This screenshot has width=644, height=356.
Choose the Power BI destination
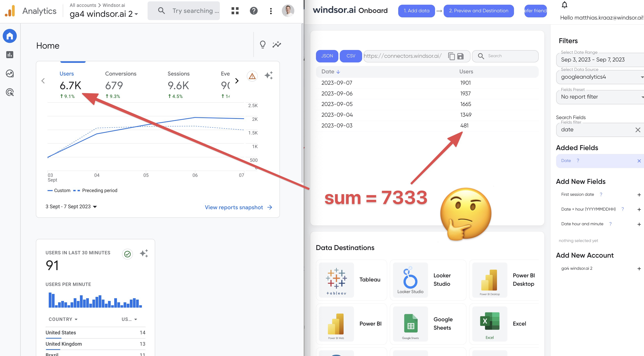[351, 324]
